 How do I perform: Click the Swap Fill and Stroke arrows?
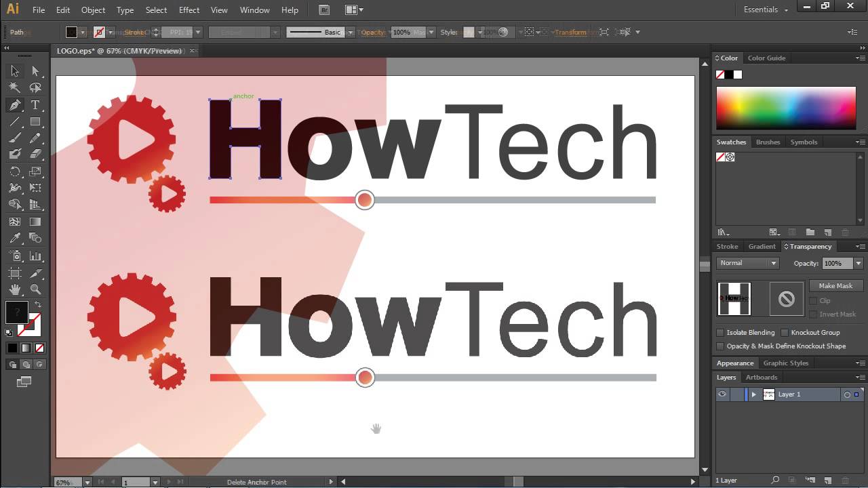click(x=39, y=305)
